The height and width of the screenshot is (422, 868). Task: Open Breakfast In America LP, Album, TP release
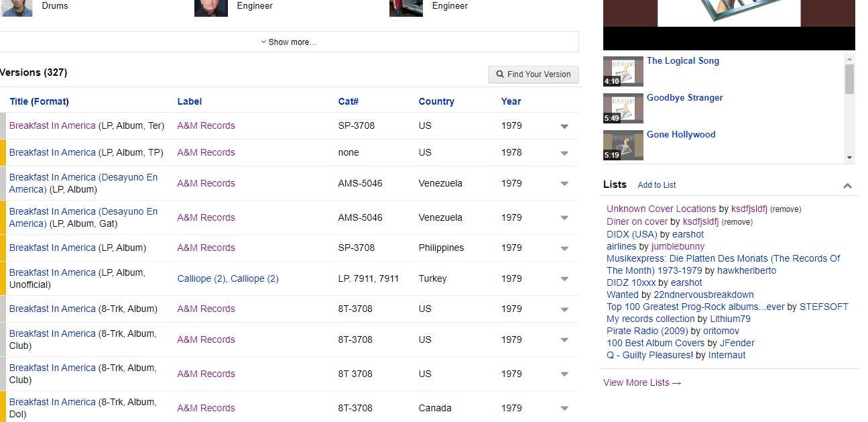point(52,152)
